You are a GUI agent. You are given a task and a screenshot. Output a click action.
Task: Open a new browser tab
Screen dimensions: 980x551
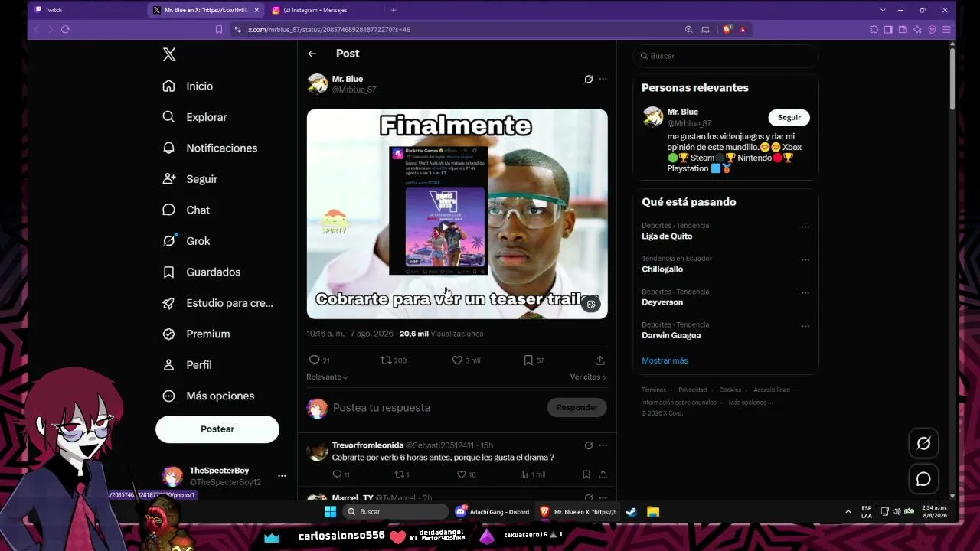coord(394,10)
